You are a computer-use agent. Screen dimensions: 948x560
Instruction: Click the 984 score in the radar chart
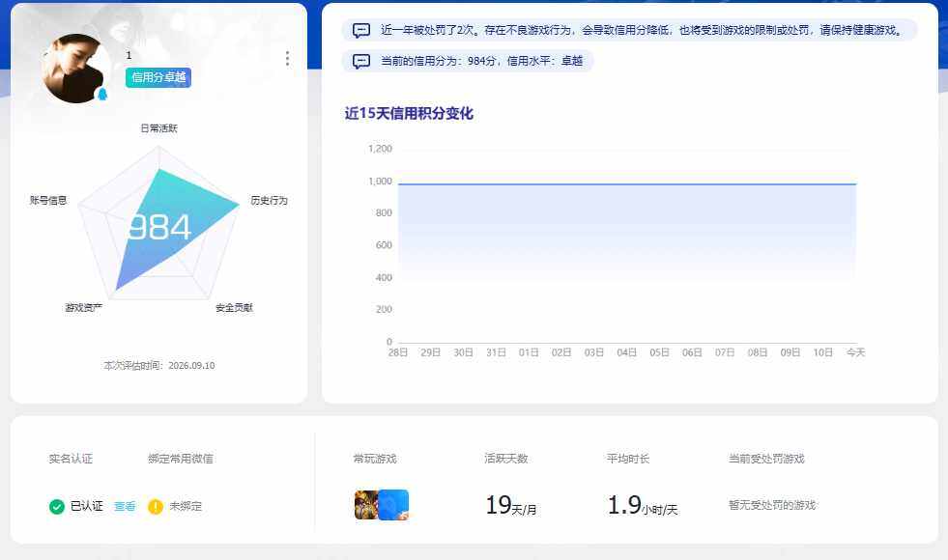(160, 227)
